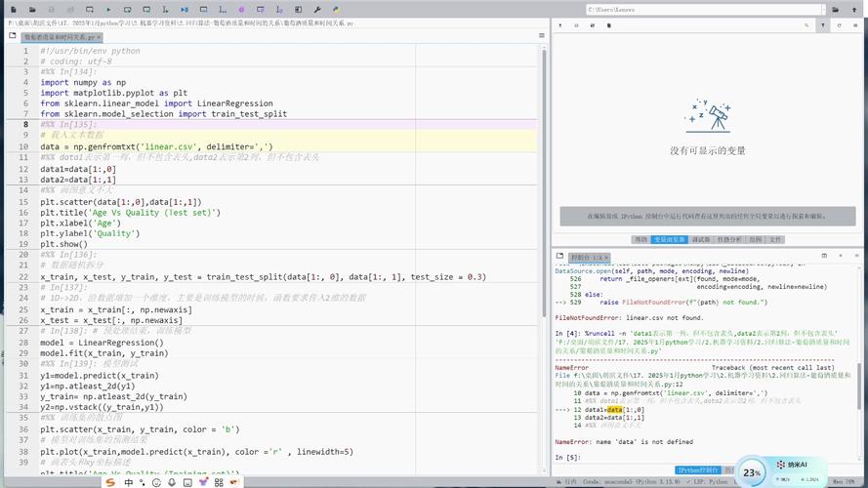Refresh variables icon
This screenshot has width=868, height=488.
(840, 25)
